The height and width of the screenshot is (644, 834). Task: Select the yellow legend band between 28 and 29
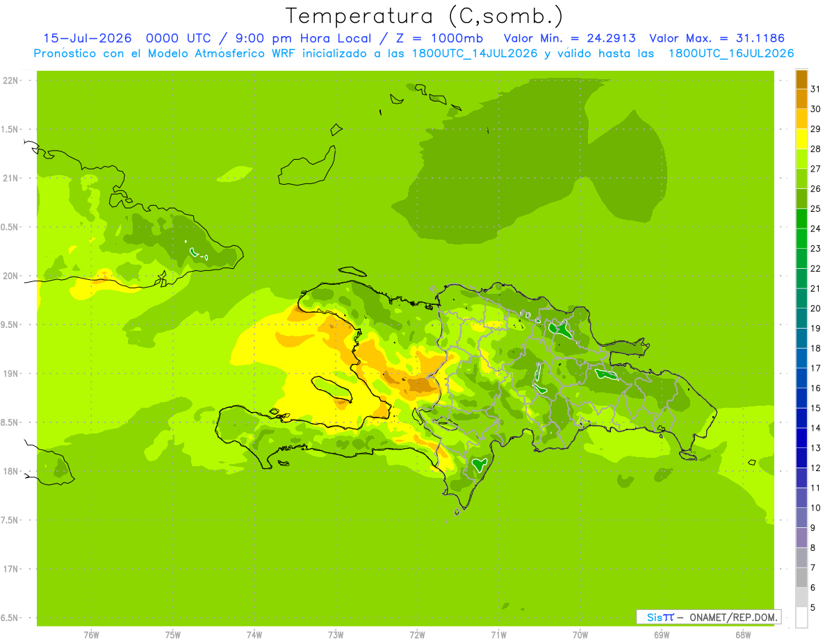pyautogui.click(x=801, y=139)
